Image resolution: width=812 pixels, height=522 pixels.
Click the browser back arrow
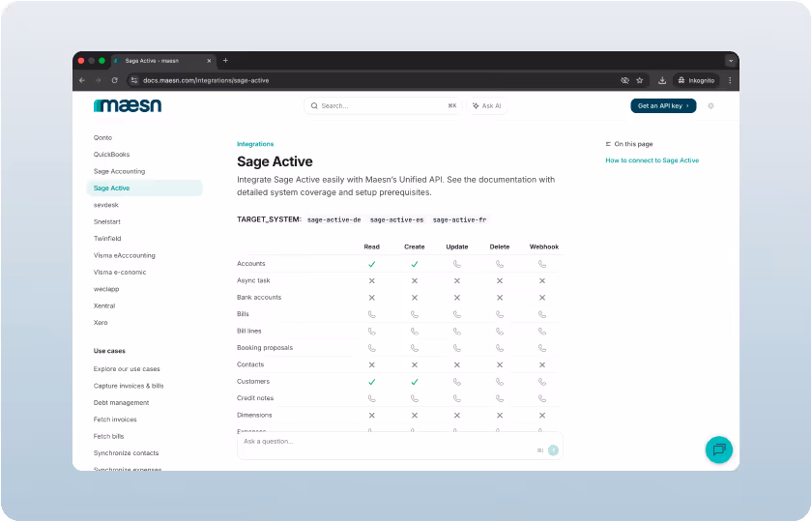82,80
